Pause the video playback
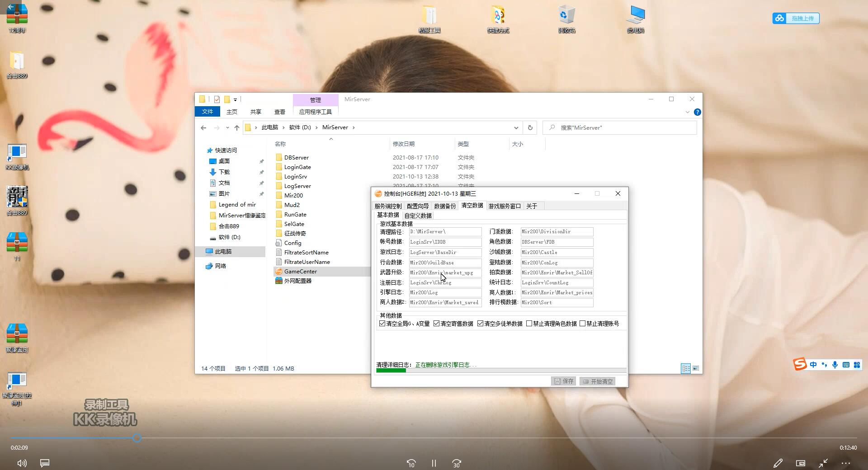868x470 pixels. [434, 463]
